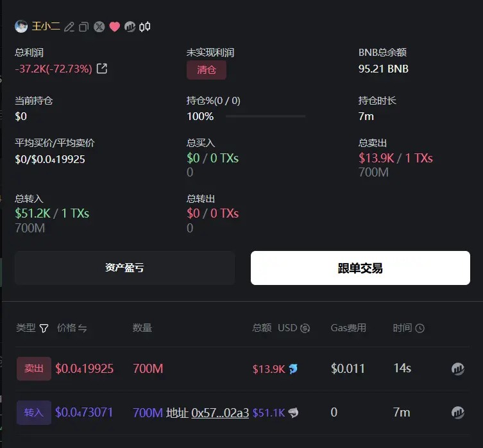Click the 14s time value in 卖出 row
Viewport: 483px width, 448px height.
(x=402, y=368)
